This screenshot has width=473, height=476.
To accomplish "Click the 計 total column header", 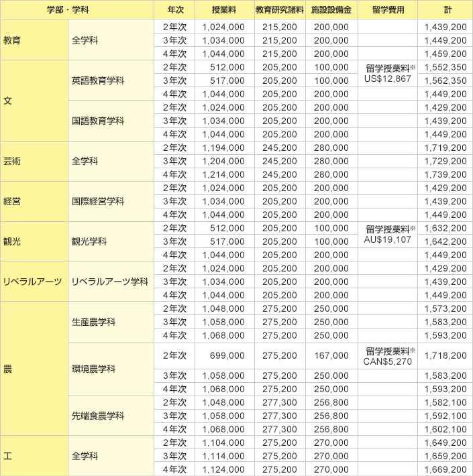I will click(445, 9).
